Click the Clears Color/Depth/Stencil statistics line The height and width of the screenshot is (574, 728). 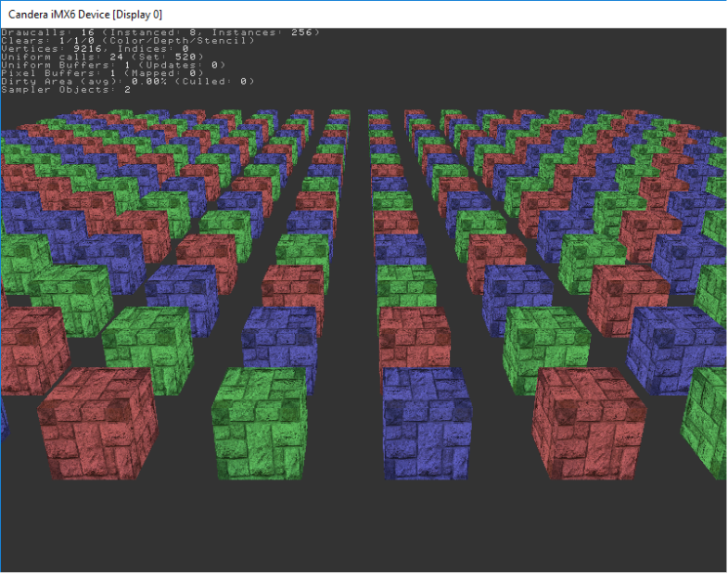tap(128, 41)
